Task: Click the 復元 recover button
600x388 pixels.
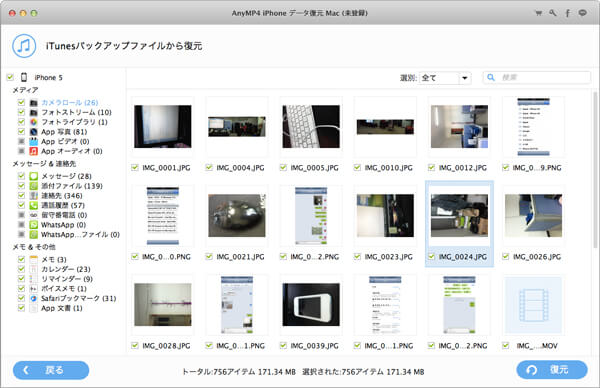Action: [552, 370]
